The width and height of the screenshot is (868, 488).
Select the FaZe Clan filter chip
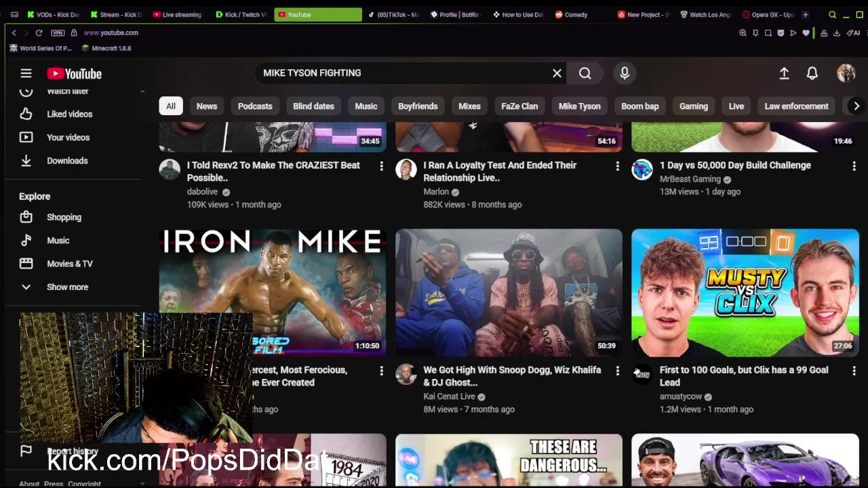519,106
